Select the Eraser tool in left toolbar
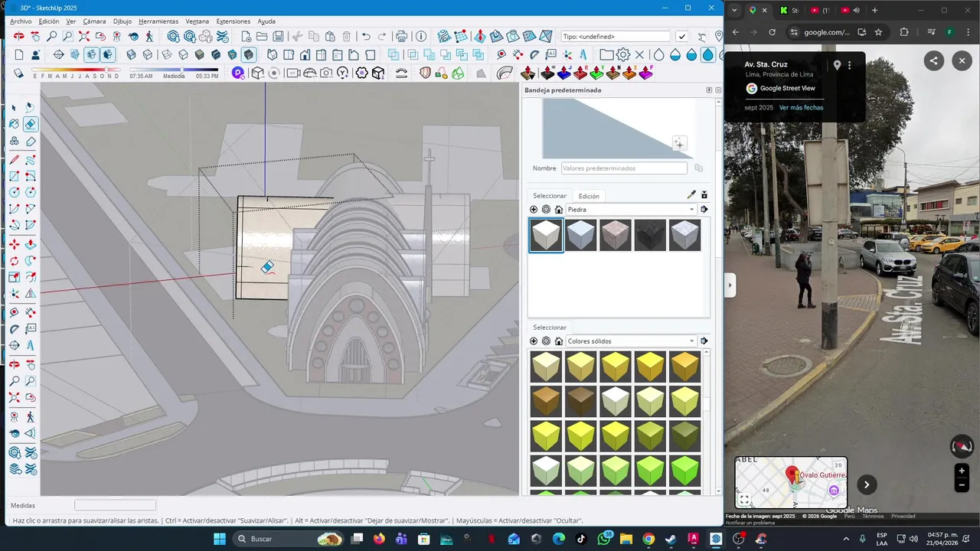The height and width of the screenshot is (551, 980). (x=31, y=124)
